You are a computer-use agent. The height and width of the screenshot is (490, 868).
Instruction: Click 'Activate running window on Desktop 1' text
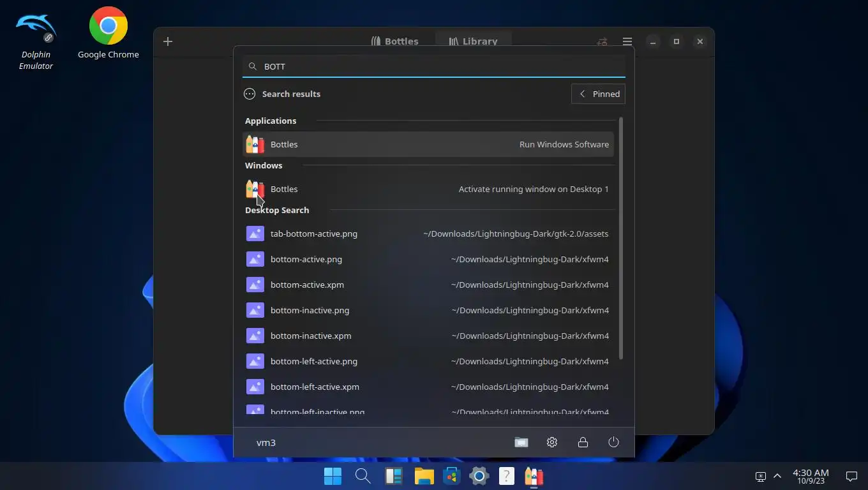[534, 189]
